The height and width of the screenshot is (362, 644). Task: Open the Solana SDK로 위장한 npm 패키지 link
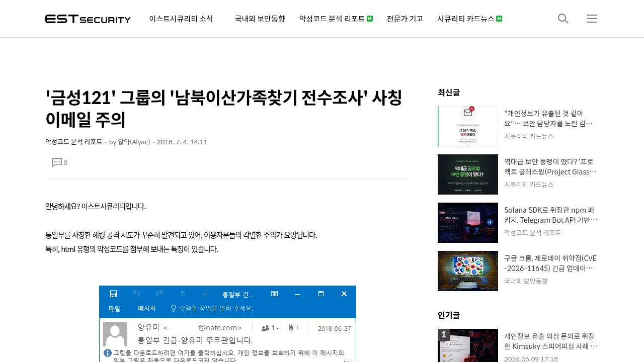point(550,215)
